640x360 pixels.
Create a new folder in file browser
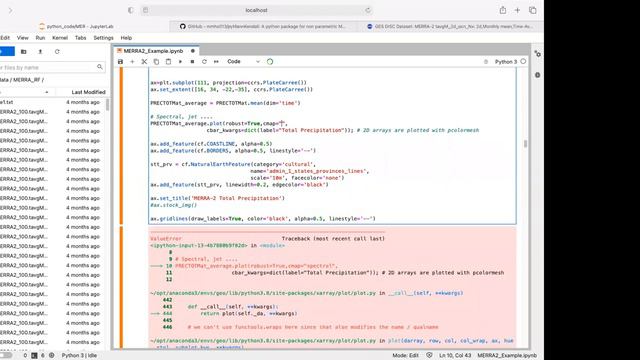24,51
